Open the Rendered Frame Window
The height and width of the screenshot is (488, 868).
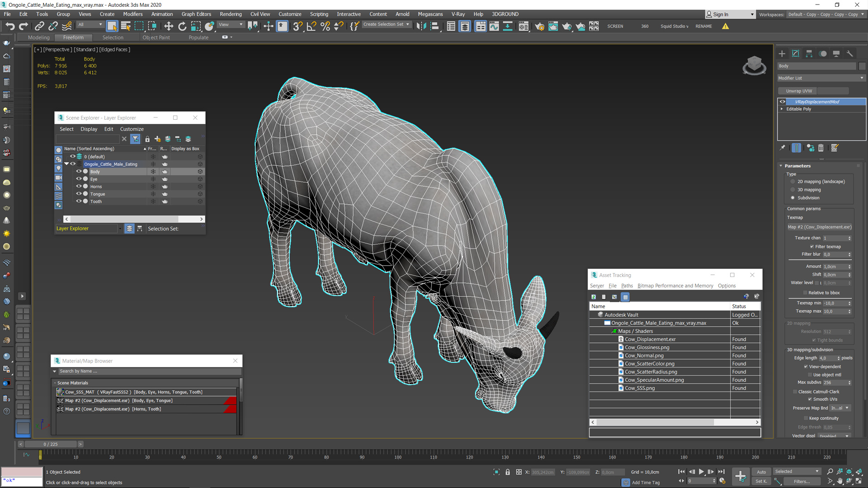coord(553,26)
